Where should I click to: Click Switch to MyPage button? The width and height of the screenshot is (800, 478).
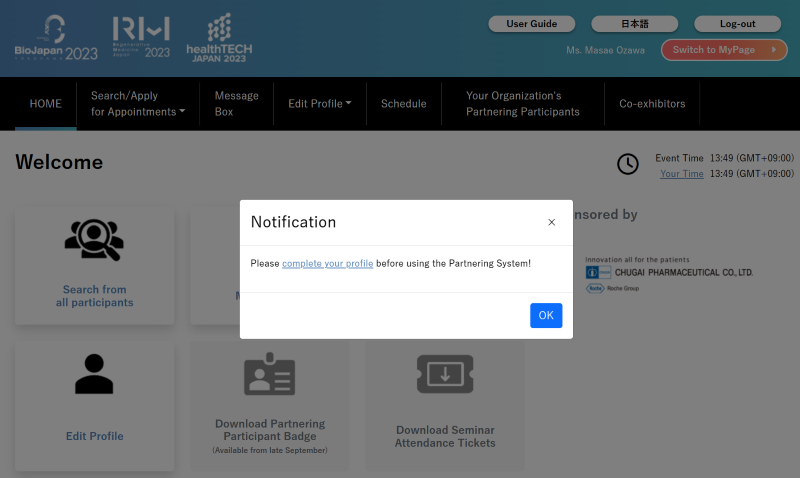point(724,49)
